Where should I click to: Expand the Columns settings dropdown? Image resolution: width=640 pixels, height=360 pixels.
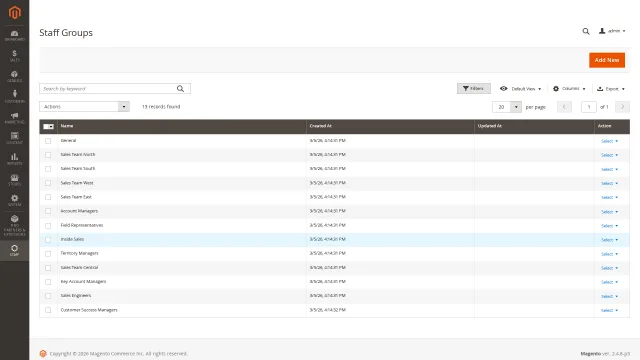pos(569,89)
